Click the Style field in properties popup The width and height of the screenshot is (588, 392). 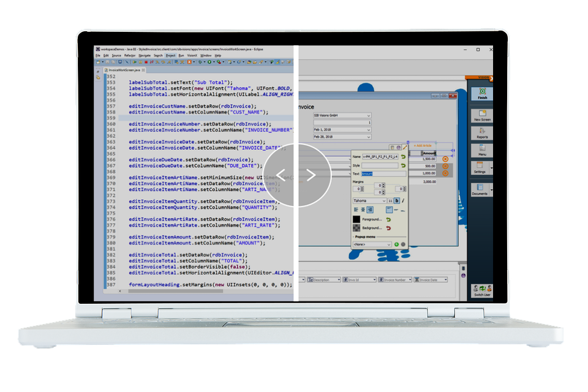point(380,165)
